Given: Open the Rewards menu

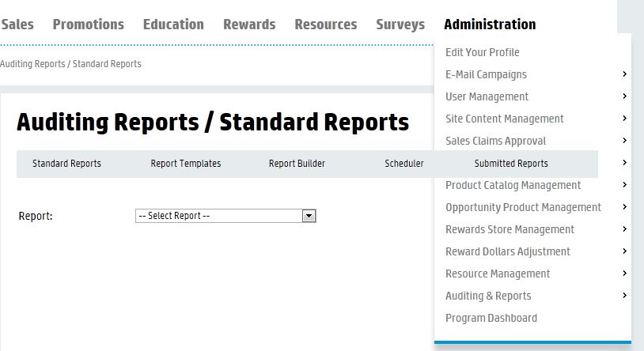Looking at the screenshot, I should [249, 25].
